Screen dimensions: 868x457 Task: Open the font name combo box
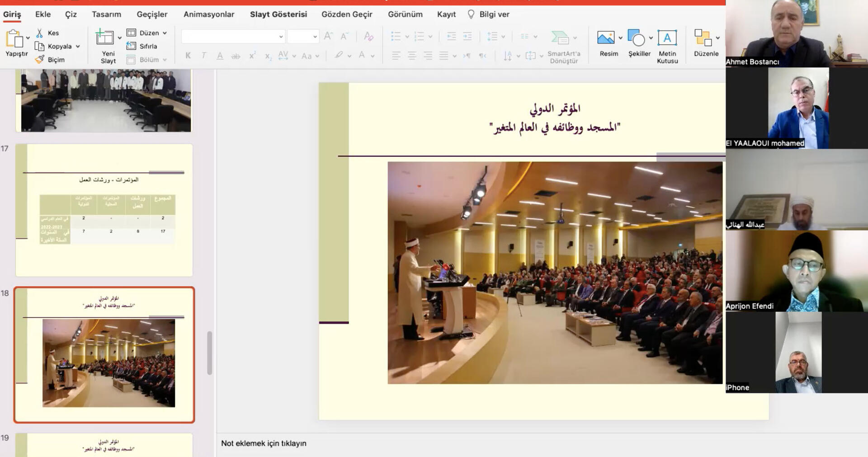(x=233, y=36)
